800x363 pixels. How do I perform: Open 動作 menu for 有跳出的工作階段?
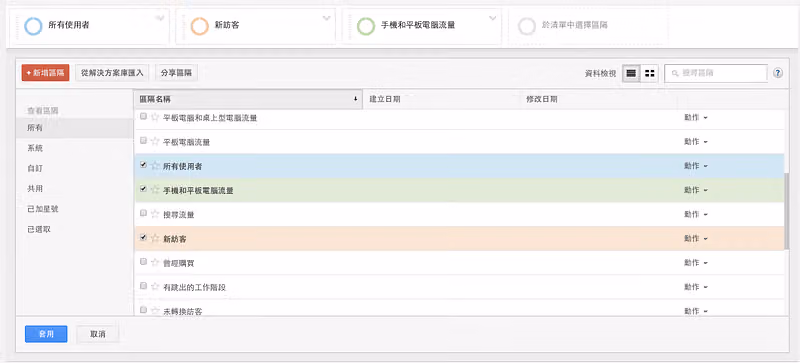[696, 287]
